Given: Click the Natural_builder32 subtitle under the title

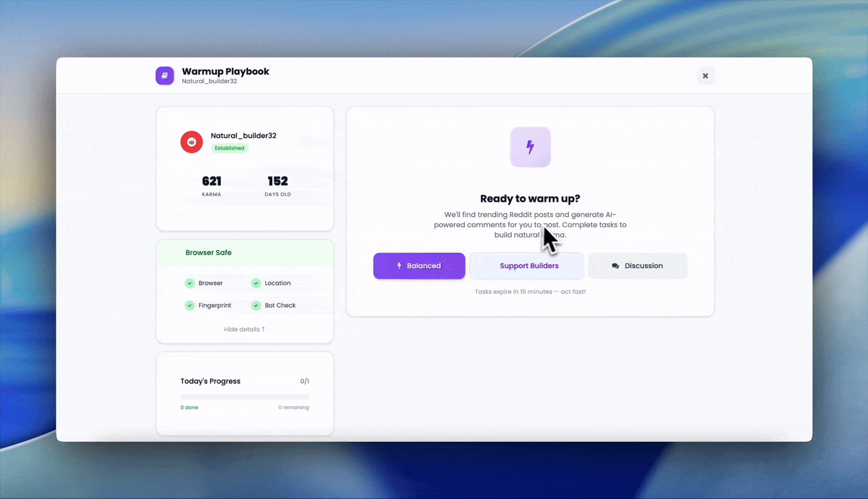Looking at the screenshot, I should coord(209,81).
